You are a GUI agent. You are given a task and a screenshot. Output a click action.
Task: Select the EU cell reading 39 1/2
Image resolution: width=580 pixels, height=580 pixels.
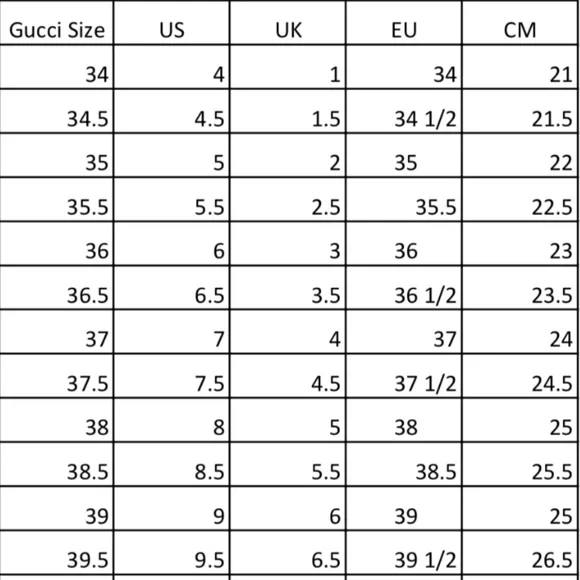point(404,553)
